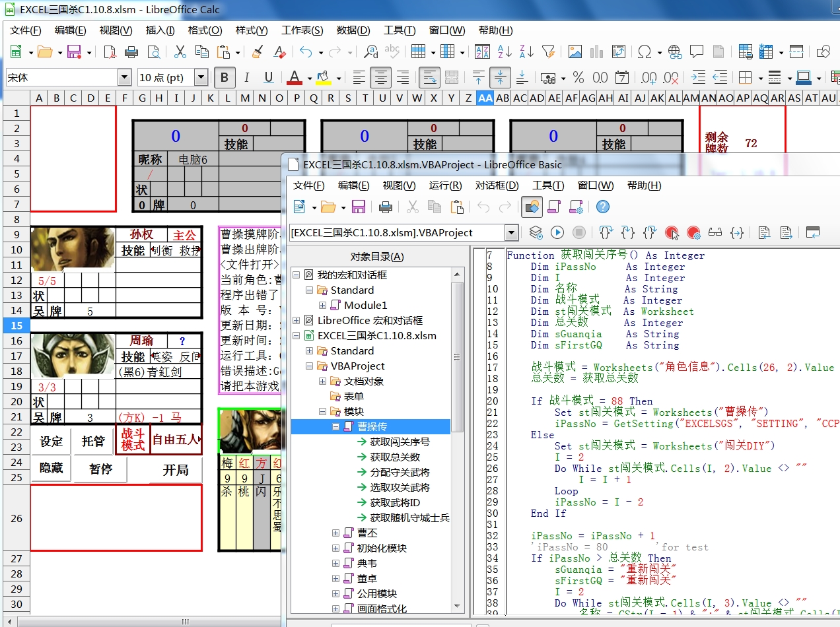Expand Module1 tree node

coord(323,305)
